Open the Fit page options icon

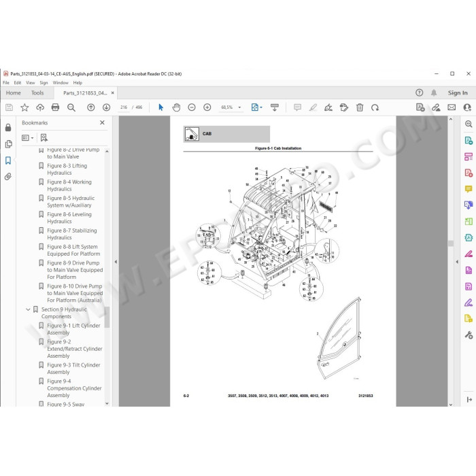click(256, 107)
